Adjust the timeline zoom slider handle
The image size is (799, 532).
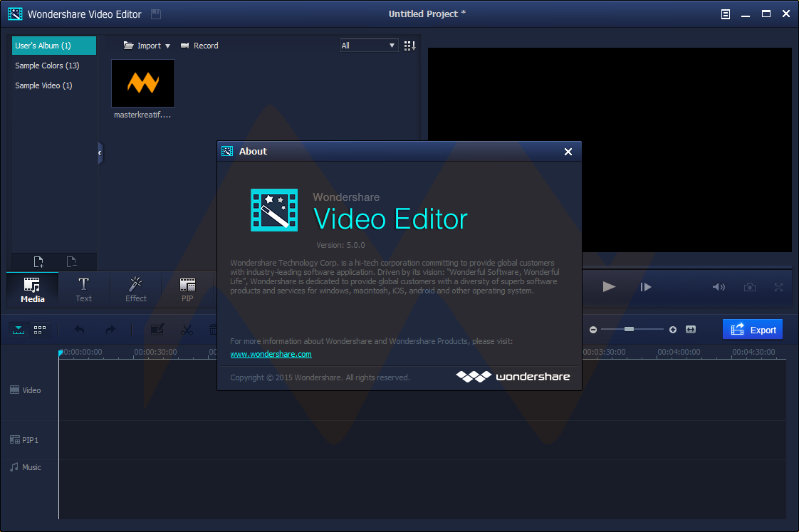point(630,329)
